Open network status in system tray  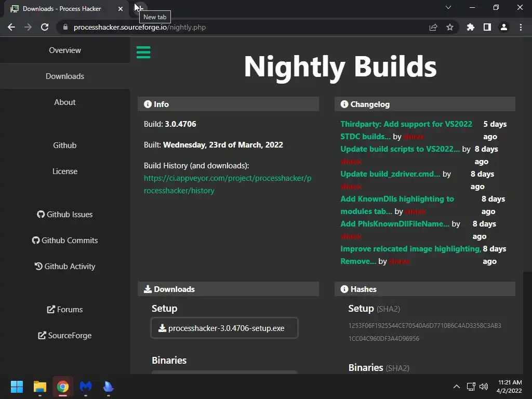coord(471,387)
